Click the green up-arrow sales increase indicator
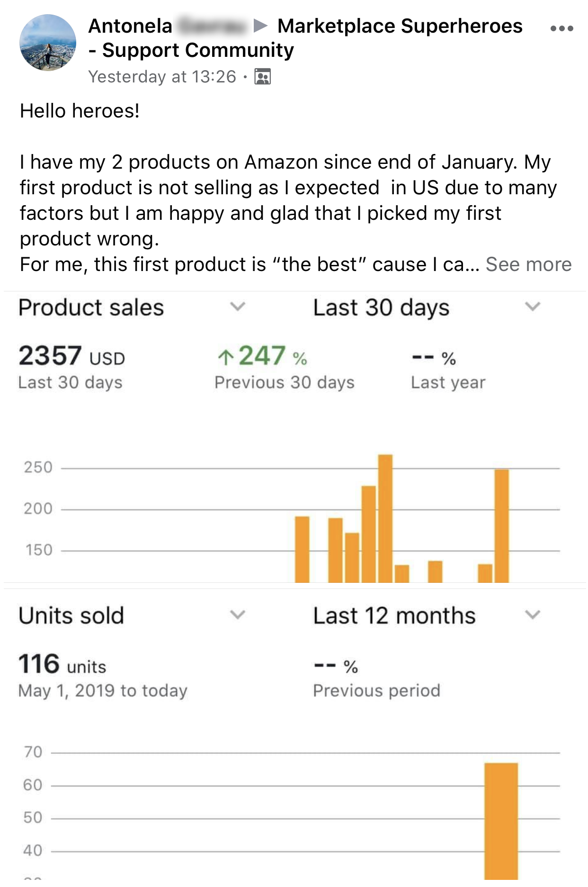 click(226, 357)
